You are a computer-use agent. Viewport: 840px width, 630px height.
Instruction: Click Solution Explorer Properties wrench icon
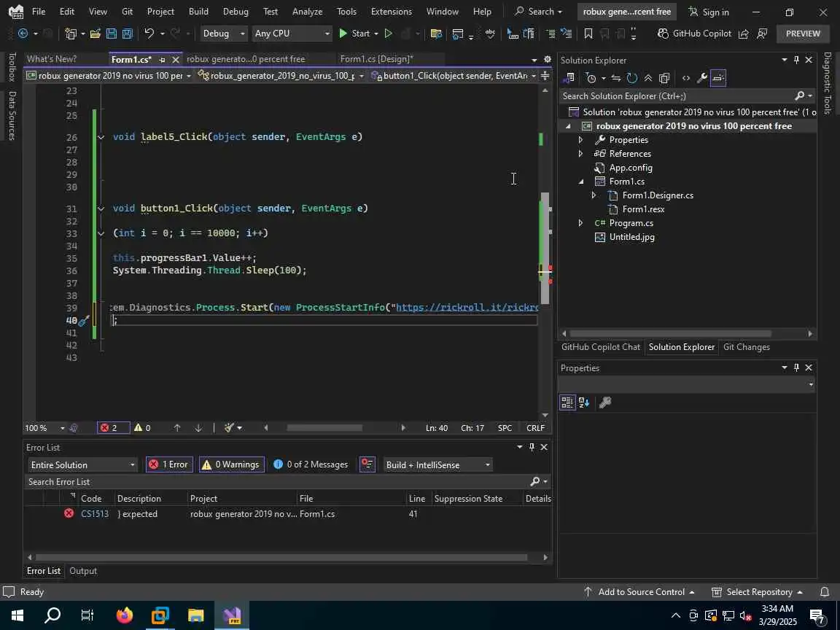click(x=701, y=78)
